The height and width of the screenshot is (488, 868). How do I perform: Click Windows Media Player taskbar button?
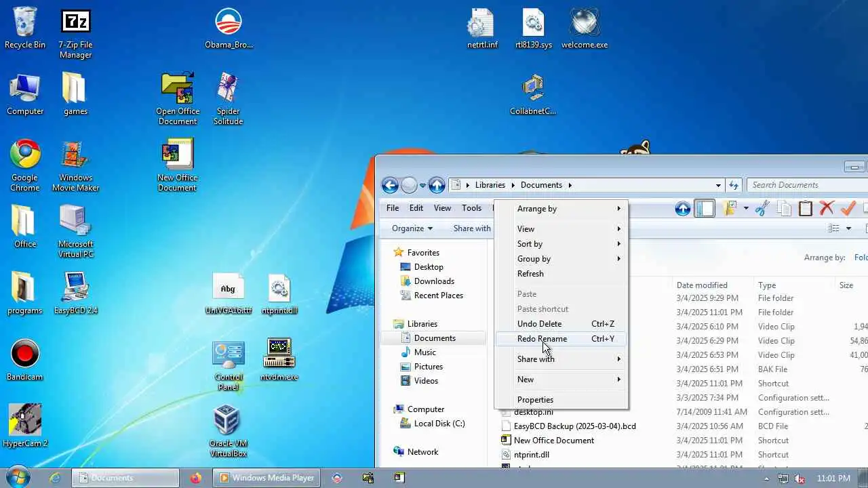(x=267, y=478)
